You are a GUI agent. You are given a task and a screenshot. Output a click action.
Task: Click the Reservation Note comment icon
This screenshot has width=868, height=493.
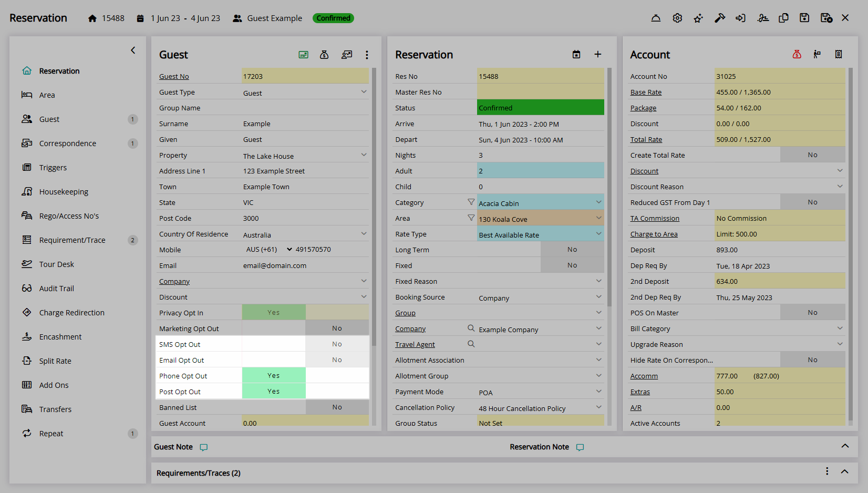pos(580,447)
